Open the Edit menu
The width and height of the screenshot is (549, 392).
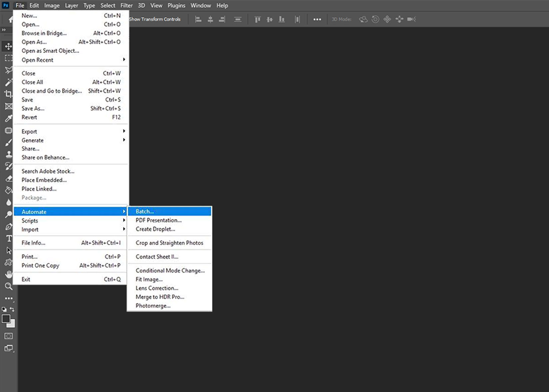coord(34,5)
